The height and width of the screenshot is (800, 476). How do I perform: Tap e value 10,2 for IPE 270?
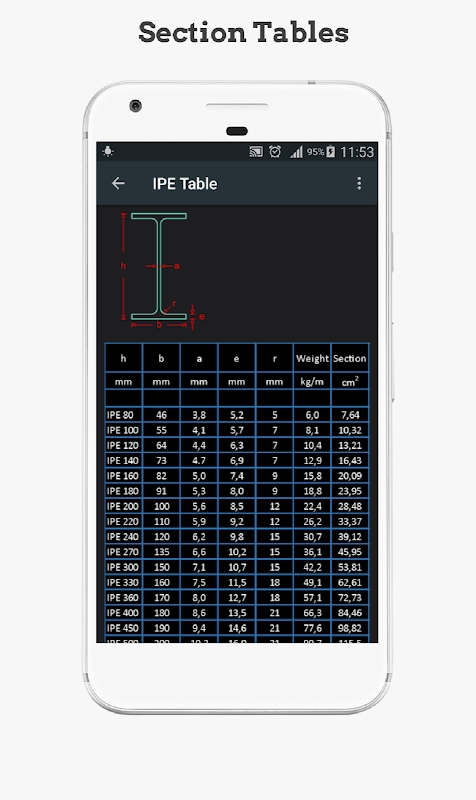pos(237,552)
